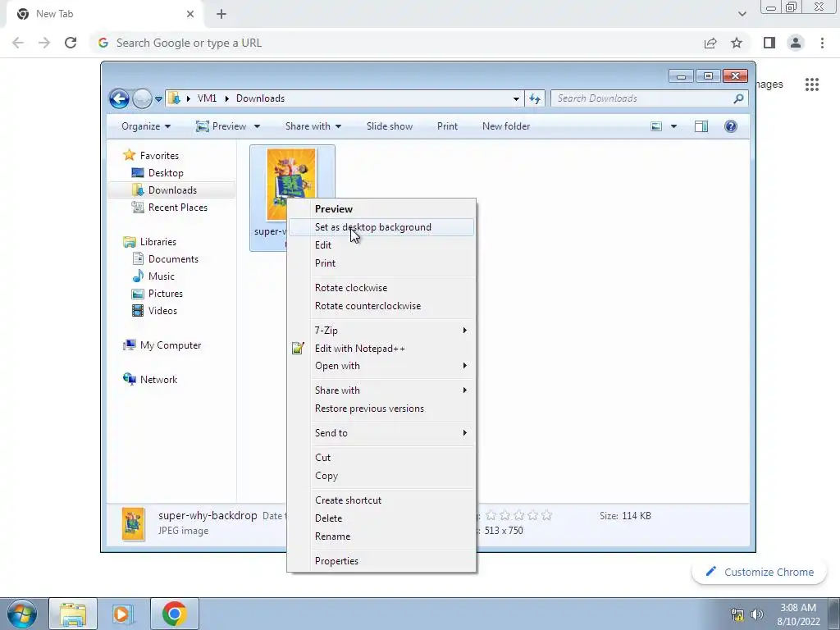This screenshot has width=840, height=630.
Task: Click details pane file thumbnail
Action: [x=134, y=523]
